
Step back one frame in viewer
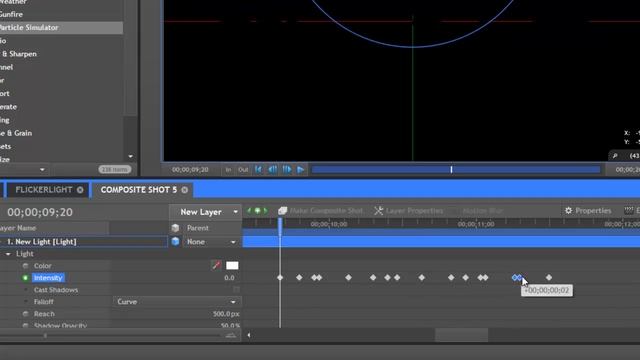click(x=272, y=169)
